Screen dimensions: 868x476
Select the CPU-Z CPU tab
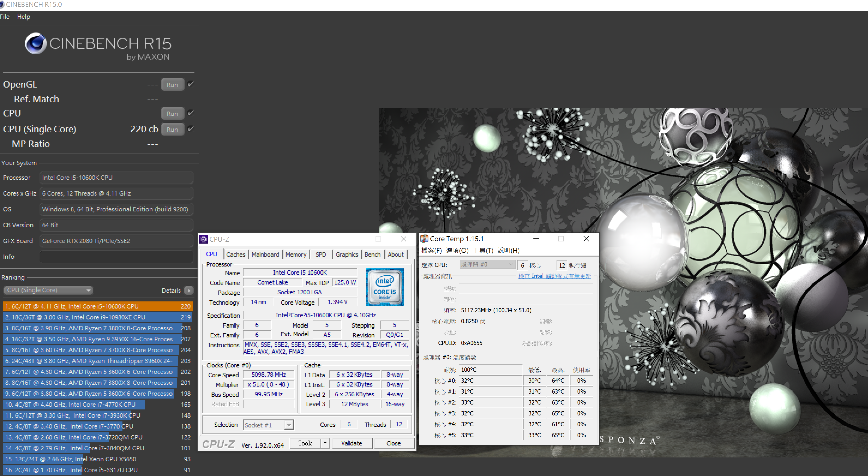tap(212, 254)
